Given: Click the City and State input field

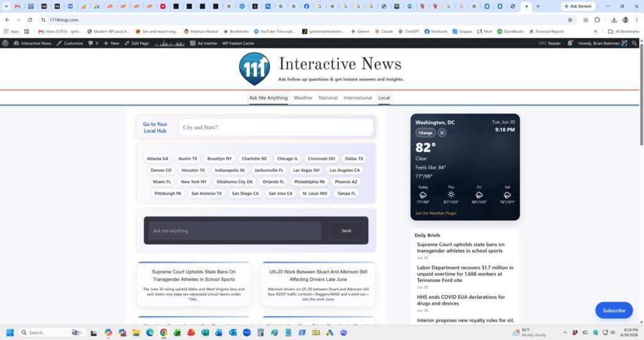Looking at the screenshot, I should (x=276, y=127).
